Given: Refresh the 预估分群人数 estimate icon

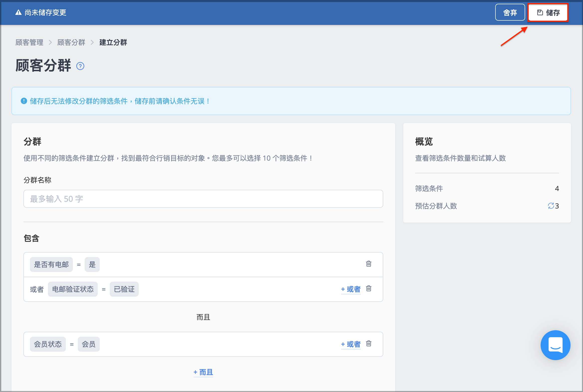Looking at the screenshot, I should [551, 206].
